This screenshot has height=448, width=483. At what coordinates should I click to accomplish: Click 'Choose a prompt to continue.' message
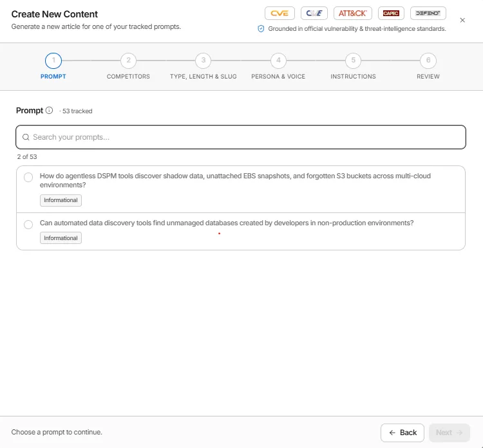pos(57,432)
